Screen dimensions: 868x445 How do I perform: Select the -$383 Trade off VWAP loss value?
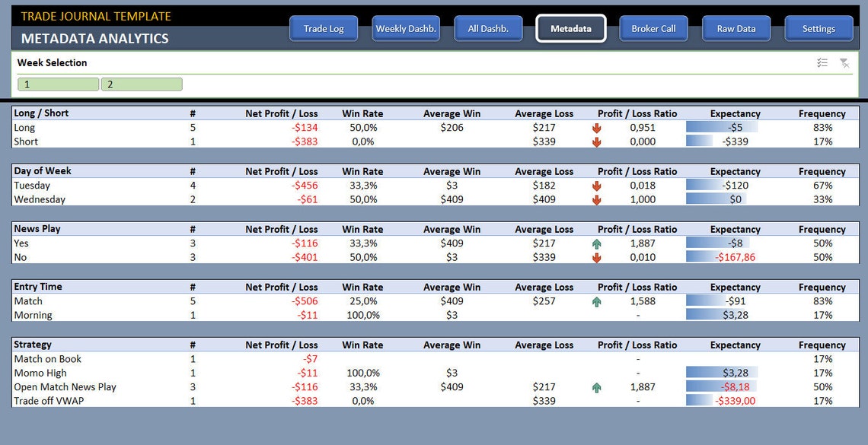305,401
